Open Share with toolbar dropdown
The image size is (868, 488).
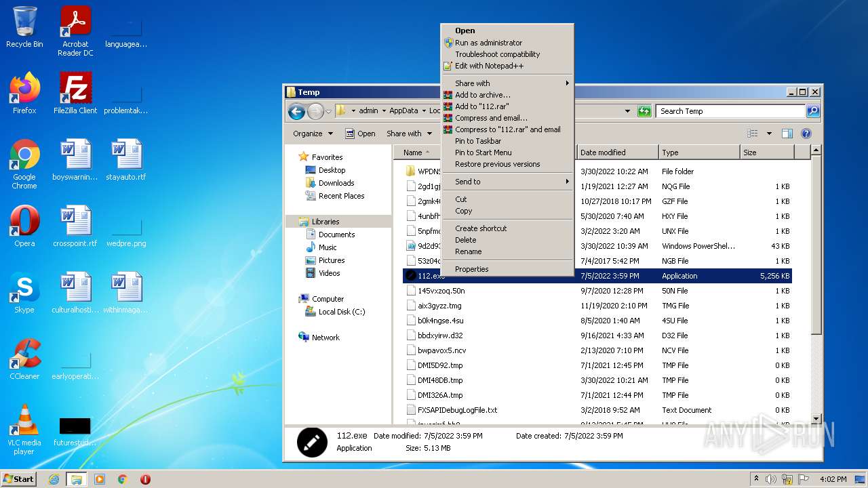pyautogui.click(x=409, y=134)
